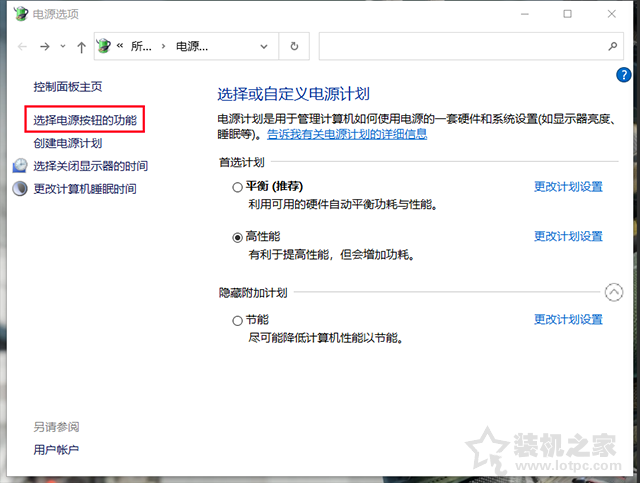Open 用户帐户 link under See also
The width and height of the screenshot is (640, 483).
point(56,450)
